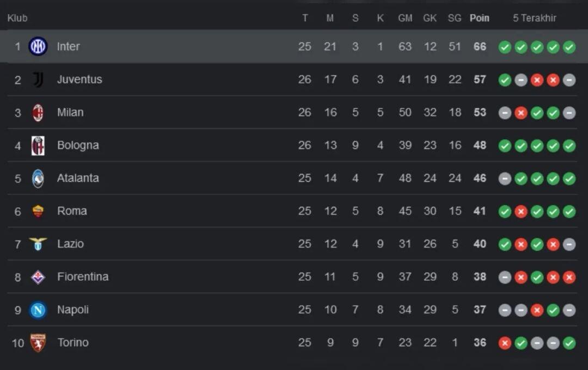Click the Milan club crest

tap(38, 113)
